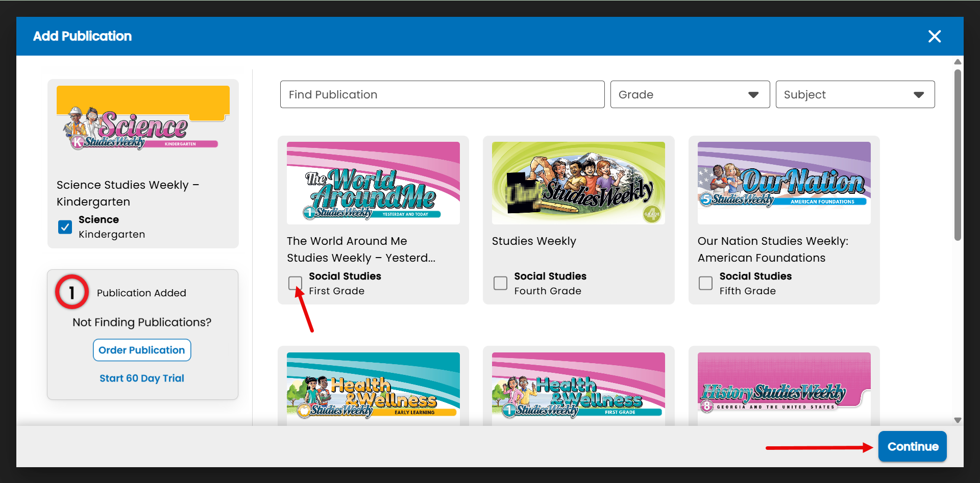Click "The World Around Me Studies Weekly" title
This screenshot has width=980, height=483.
point(361,249)
